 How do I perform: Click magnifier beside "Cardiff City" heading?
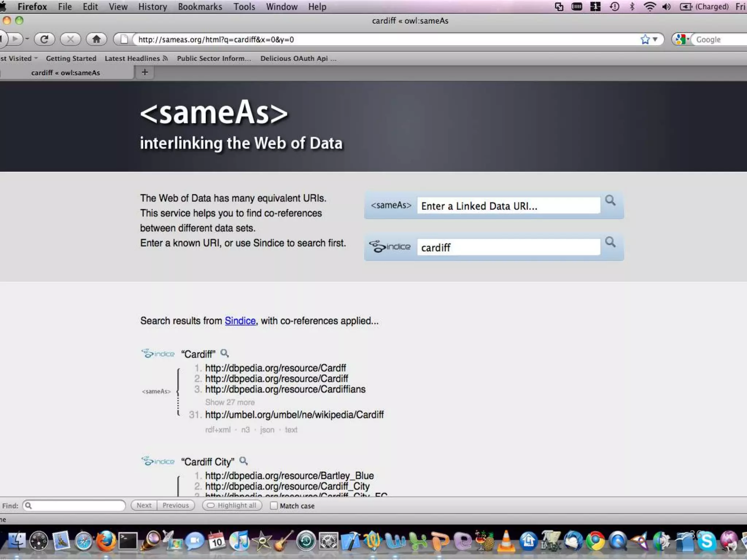coord(243,461)
